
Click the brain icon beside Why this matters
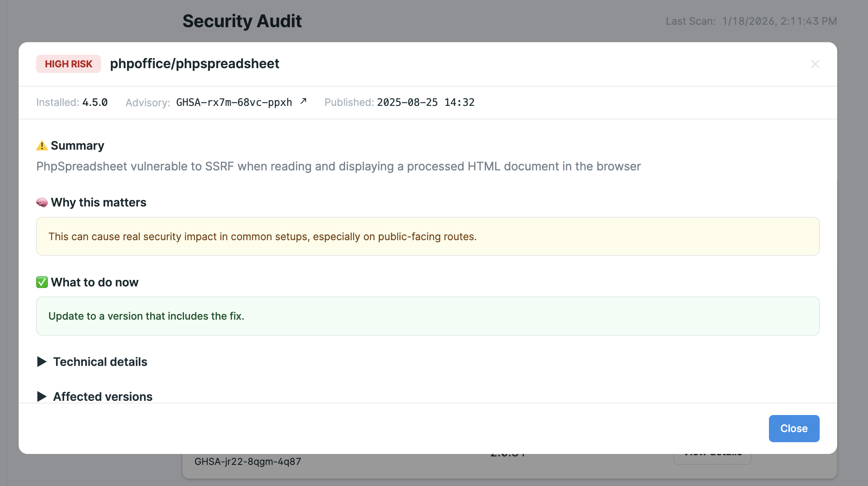pyautogui.click(x=42, y=202)
